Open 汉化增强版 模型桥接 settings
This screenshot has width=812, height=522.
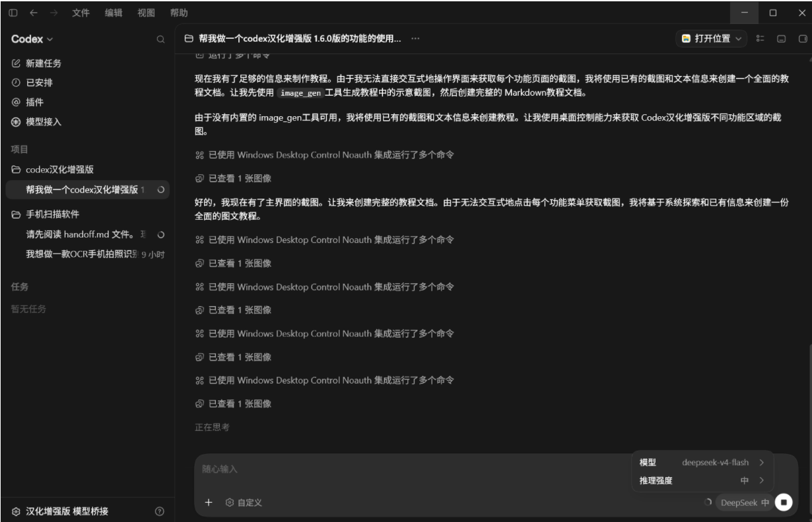pyautogui.click(x=67, y=511)
